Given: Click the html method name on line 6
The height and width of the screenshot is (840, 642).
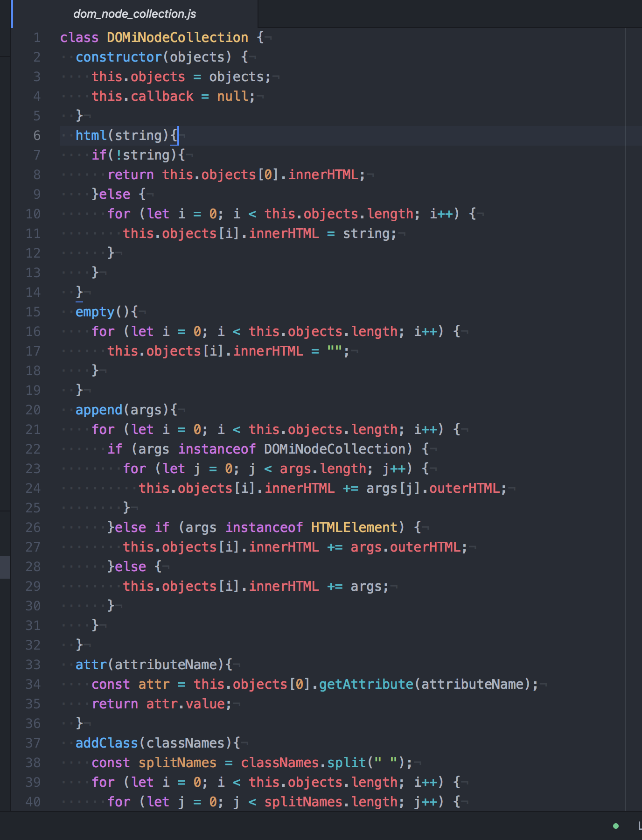Looking at the screenshot, I should (91, 135).
